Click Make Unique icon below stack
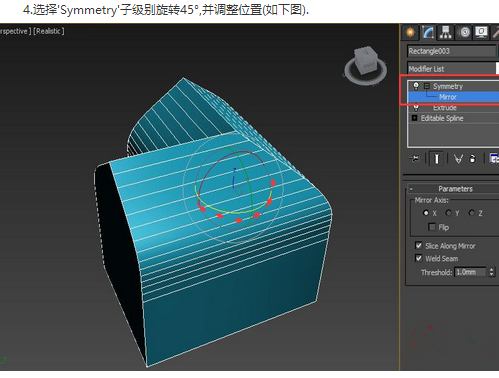The width and height of the screenshot is (499, 378). pyautogui.click(x=458, y=159)
